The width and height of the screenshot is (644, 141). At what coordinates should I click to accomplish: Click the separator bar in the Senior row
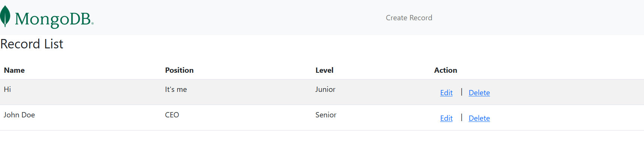point(462,117)
